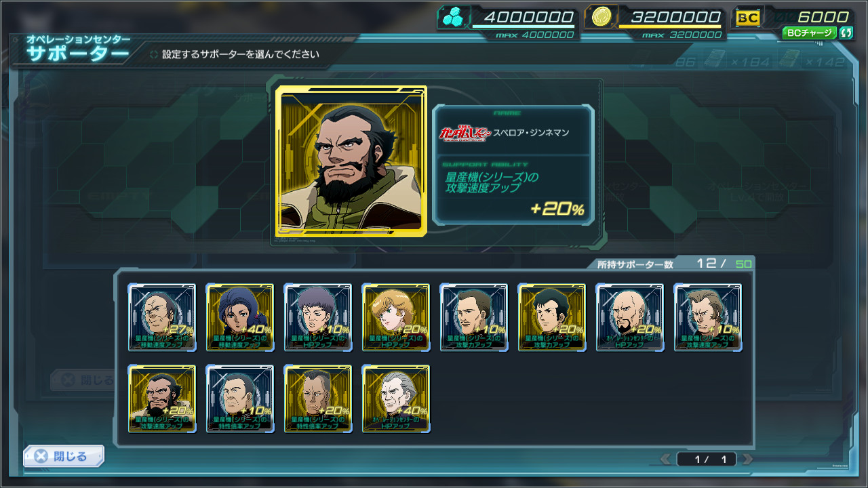Choose the gold-framed +20% attack power supporter
868x488 pixels.
(x=552, y=318)
